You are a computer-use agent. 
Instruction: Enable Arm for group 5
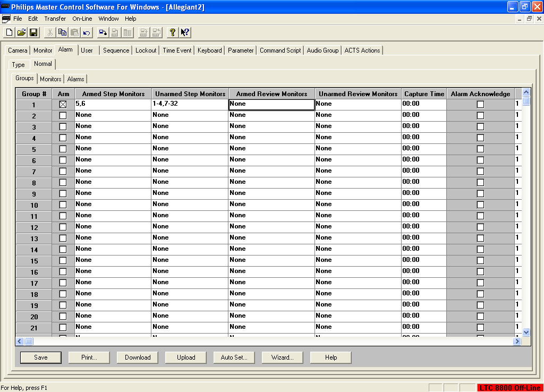[x=63, y=149]
